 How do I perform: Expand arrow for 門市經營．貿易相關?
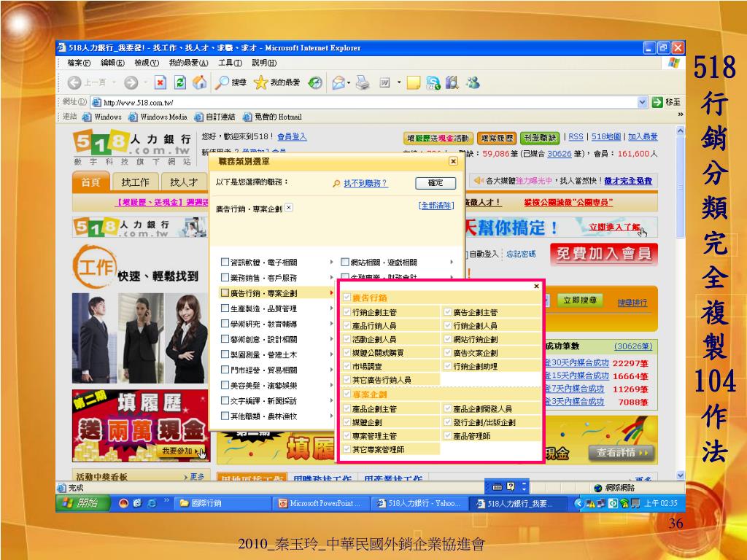tap(331, 370)
